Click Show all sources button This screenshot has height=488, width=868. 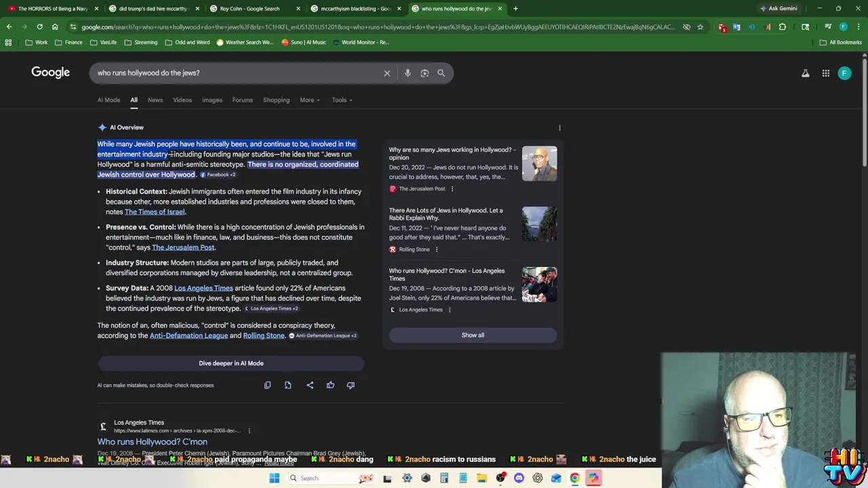(x=473, y=335)
